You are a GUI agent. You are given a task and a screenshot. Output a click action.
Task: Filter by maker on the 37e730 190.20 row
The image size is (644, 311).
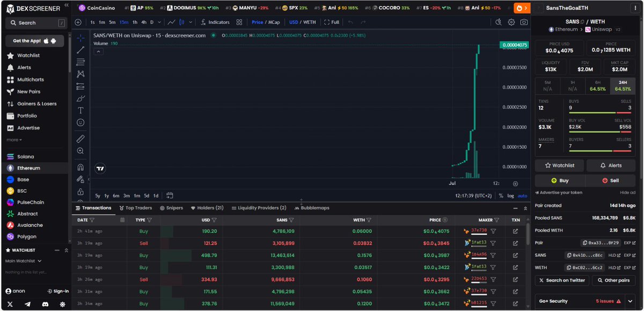[x=493, y=232]
